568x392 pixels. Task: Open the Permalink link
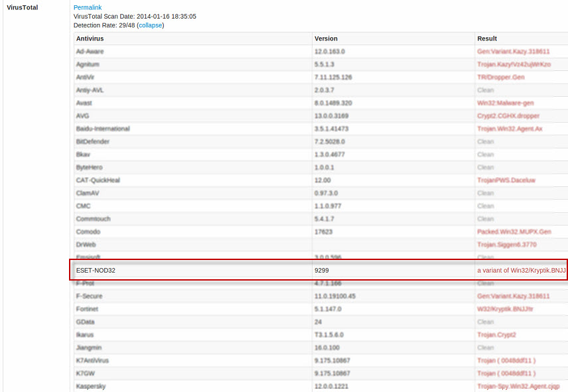point(88,7)
